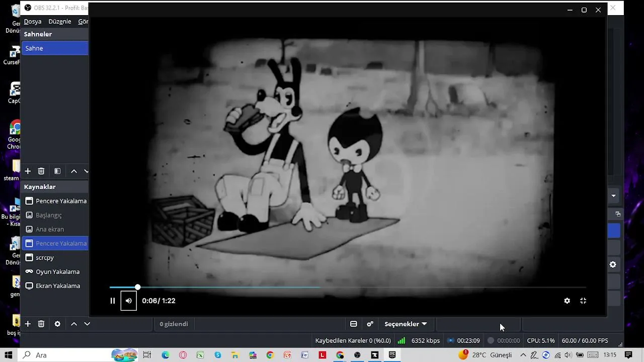Delete the selected scene in Sahneler

(x=41, y=171)
